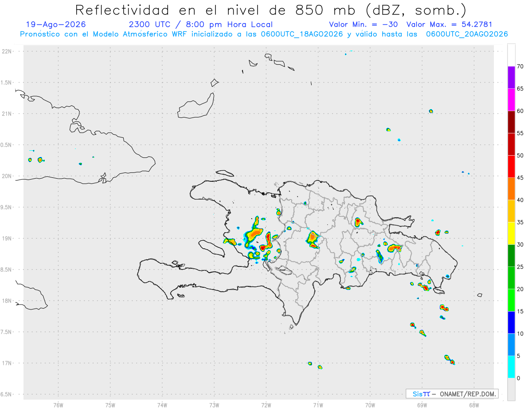Click the '21N' latitude label

click(8, 114)
